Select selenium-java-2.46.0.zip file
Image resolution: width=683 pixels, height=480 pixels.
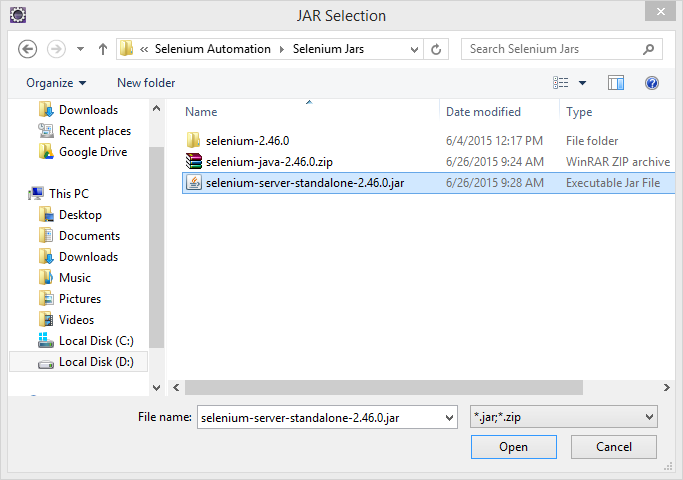click(x=269, y=162)
